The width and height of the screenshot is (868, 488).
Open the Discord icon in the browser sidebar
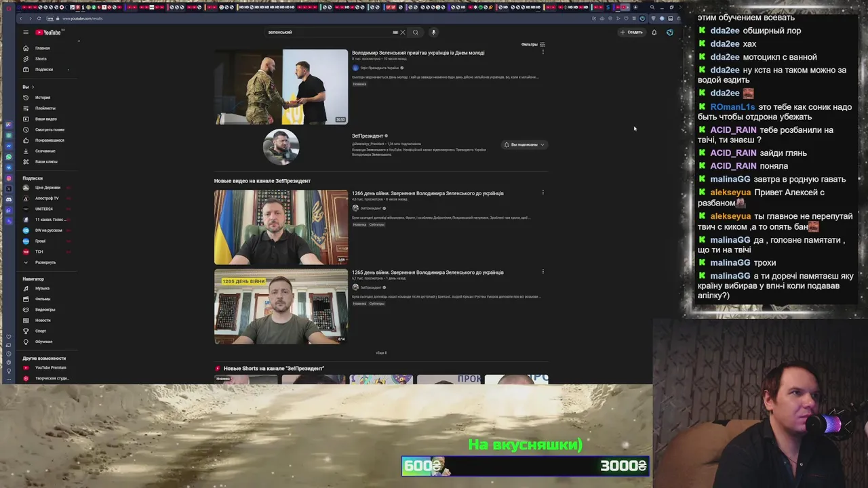pos(9,199)
